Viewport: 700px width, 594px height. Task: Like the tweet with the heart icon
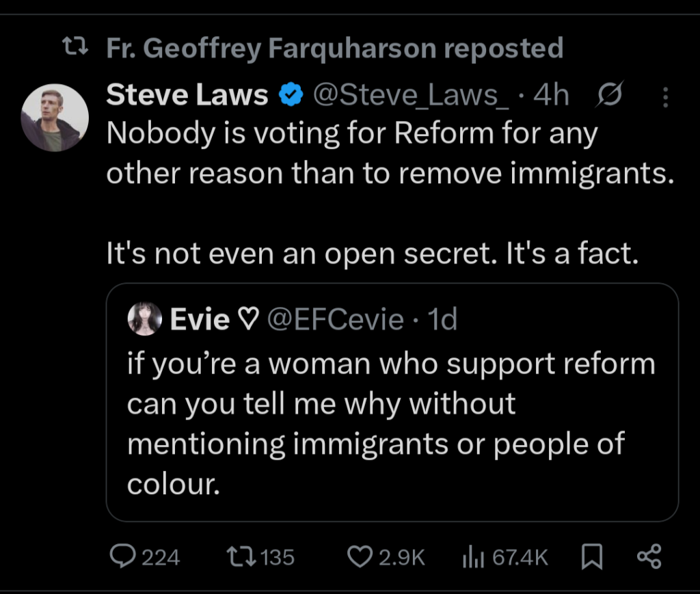click(359, 557)
